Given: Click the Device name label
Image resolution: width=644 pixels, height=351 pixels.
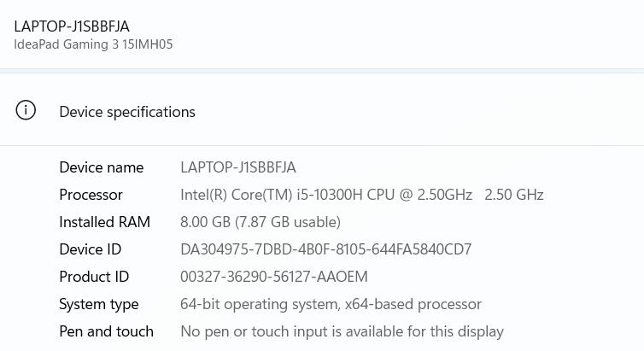Looking at the screenshot, I should tap(101, 167).
